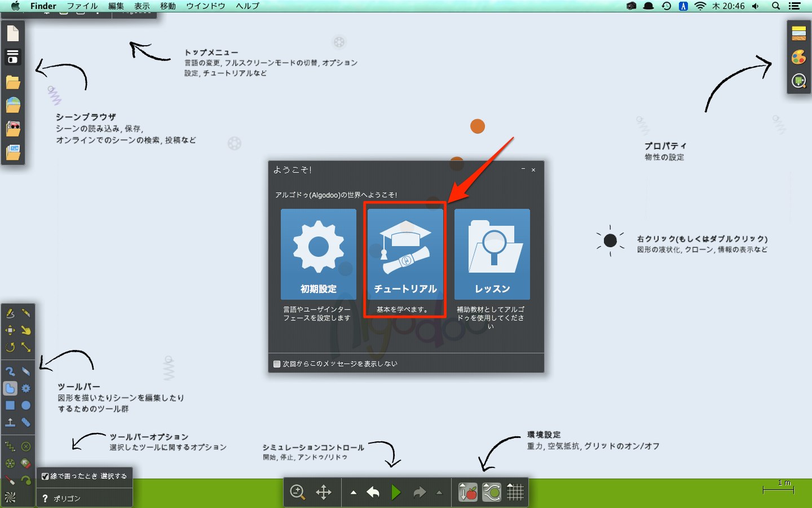The height and width of the screenshot is (508, 812).
Task: Open the Apple menu
Action: [15, 6]
